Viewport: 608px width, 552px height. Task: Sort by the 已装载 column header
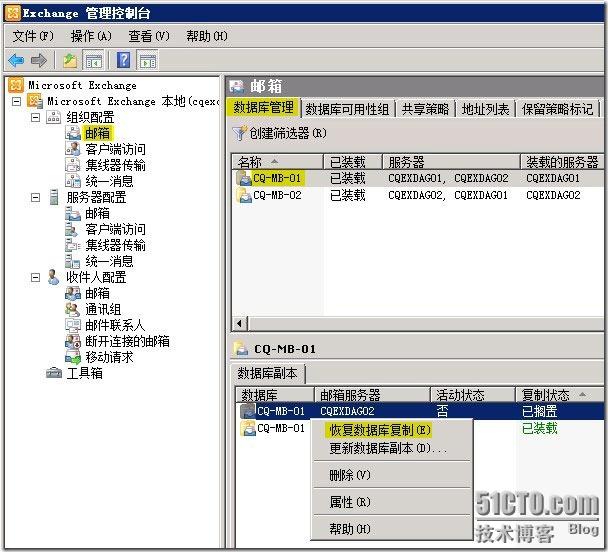point(353,162)
